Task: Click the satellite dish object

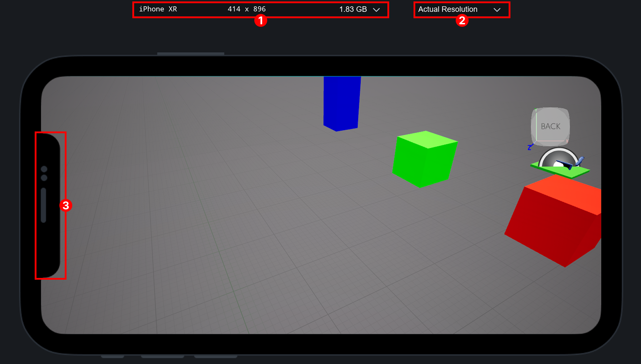Action: click(558, 159)
